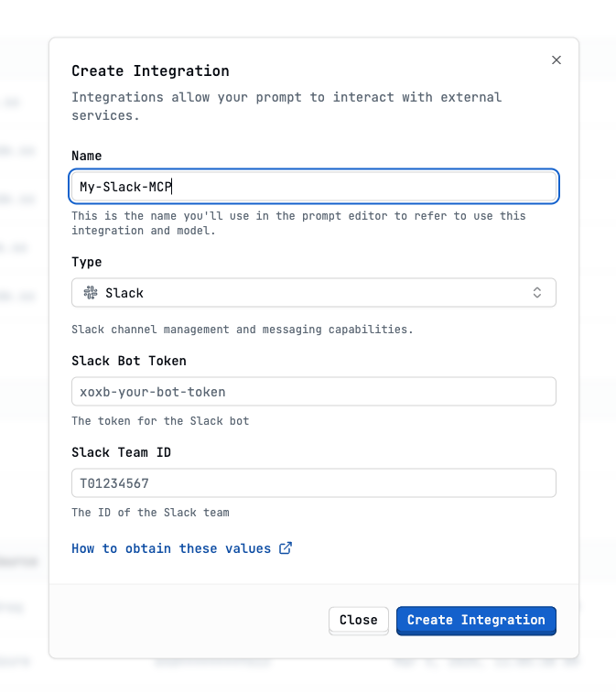Click the Slack logo in Type selector

click(x=91, y=293)
